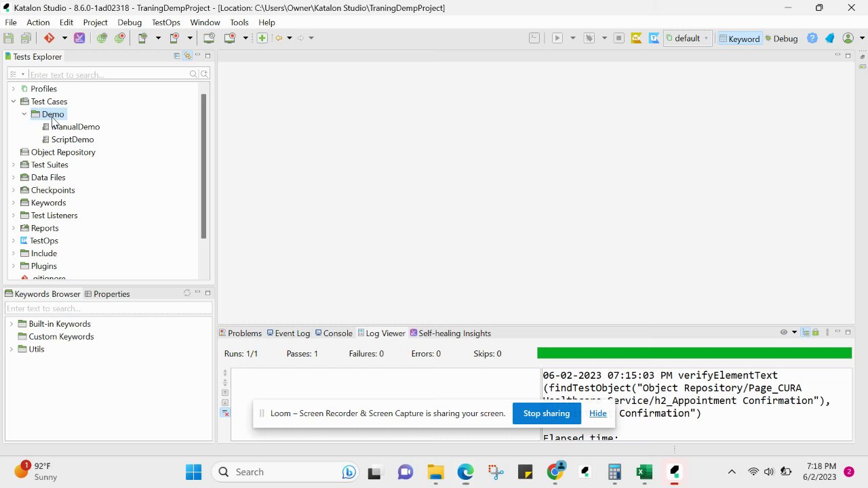Open the File menu
This screenshot has height=488, width=868.
tap(11, 22)
